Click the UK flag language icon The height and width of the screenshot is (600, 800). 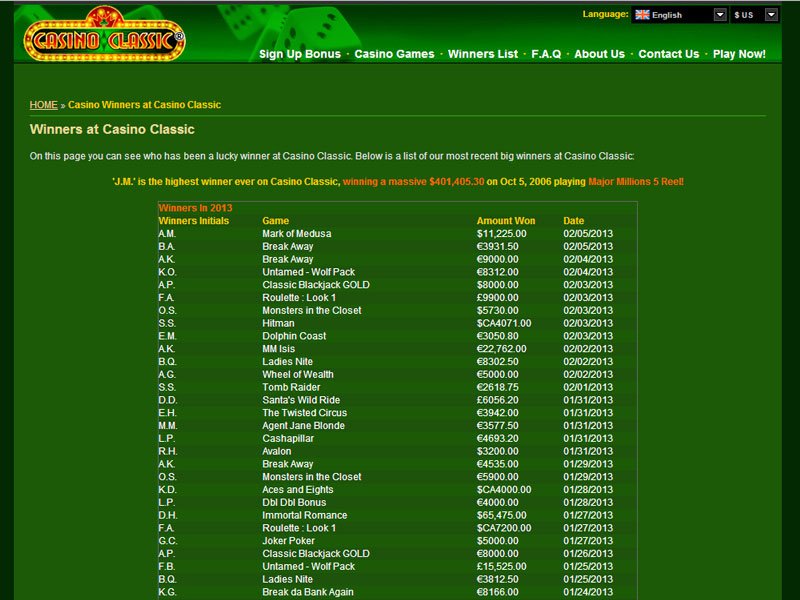642,15
